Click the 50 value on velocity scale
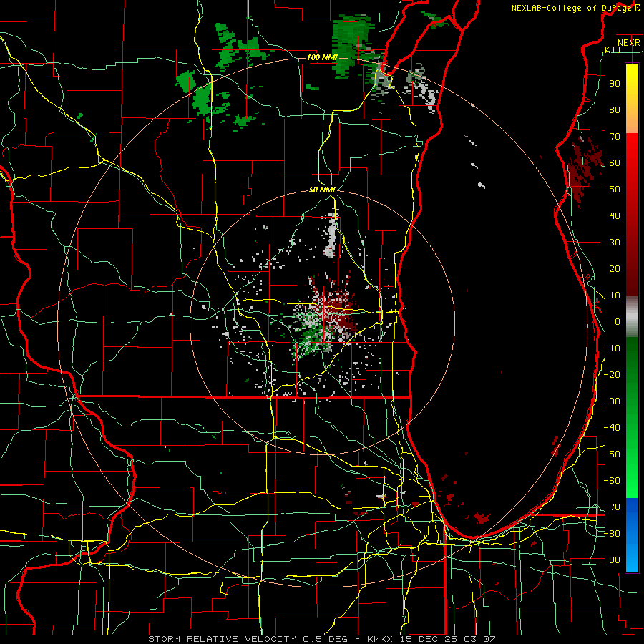Screen dimensions: 644x644 coord(615,190)
